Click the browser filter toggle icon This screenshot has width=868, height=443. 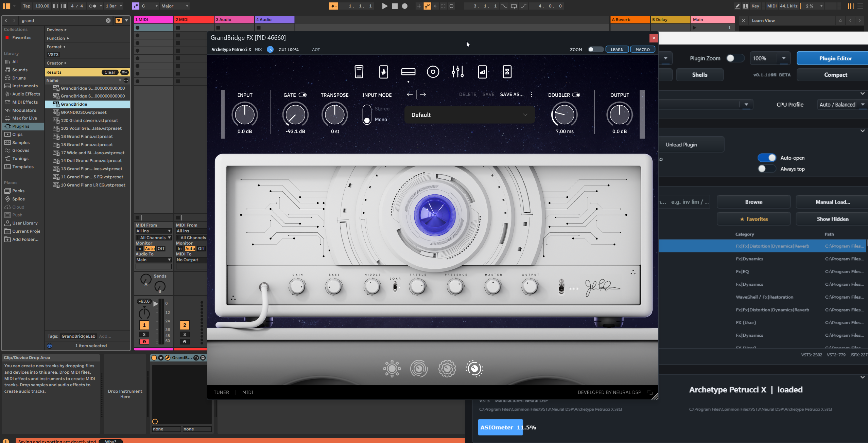click(119, 20)
